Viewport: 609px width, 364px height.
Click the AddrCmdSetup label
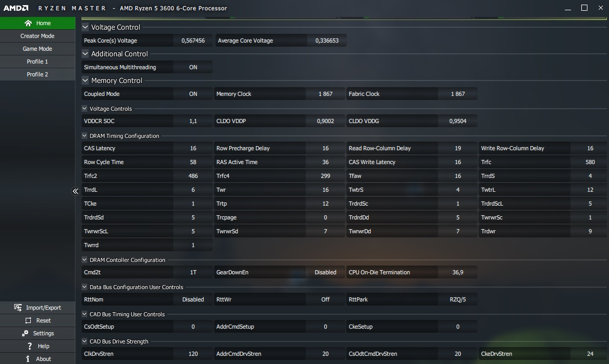pos(235,327)
